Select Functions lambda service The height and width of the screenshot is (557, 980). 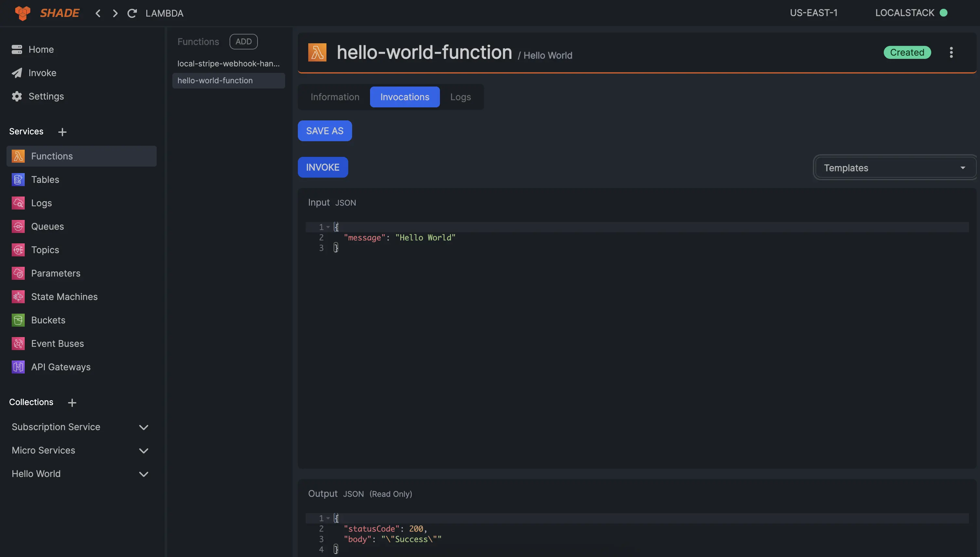(x=81, y=156)
